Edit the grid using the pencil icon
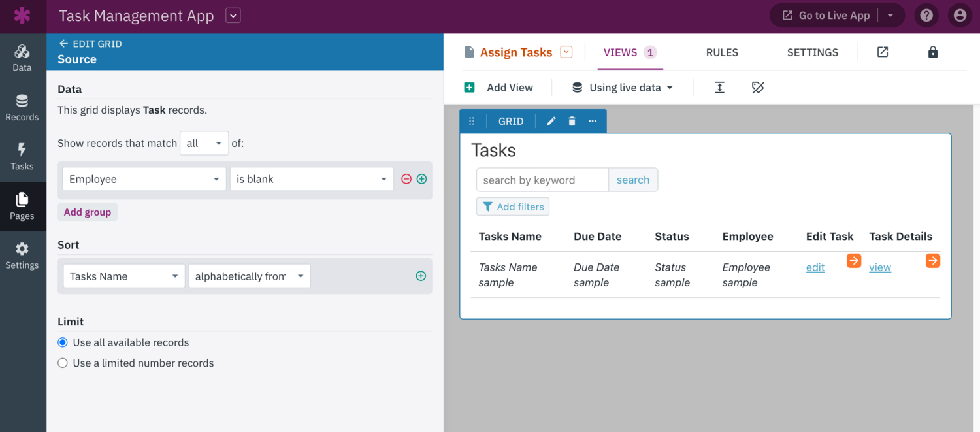This screenshot has height=432, width=980. pos(551,121)
